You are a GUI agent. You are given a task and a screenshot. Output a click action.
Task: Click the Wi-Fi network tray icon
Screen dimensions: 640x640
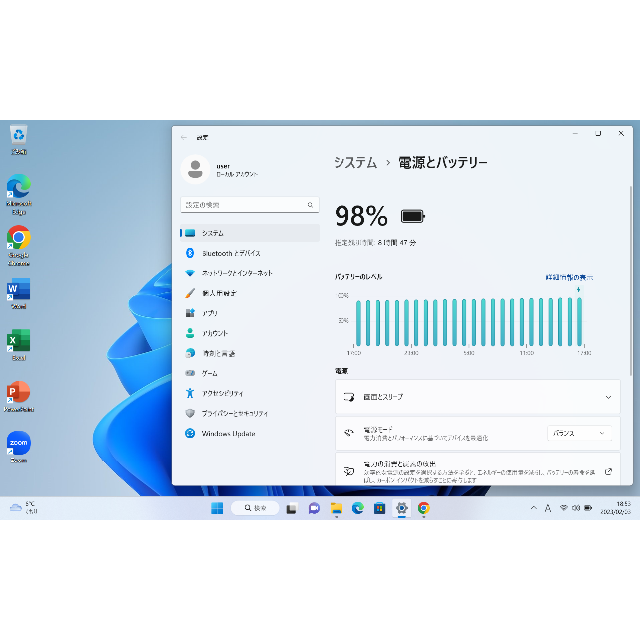click(x=564, y=508)
